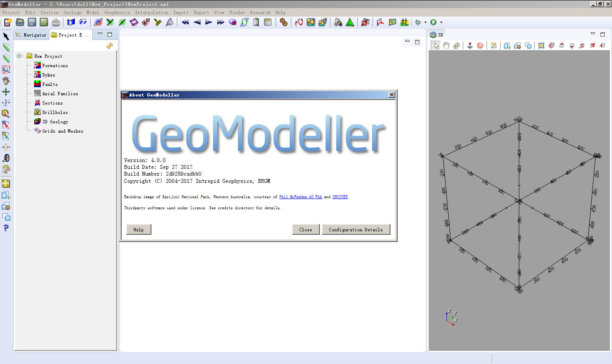Minimize the Project Explorer panel
This screenshot has width=612, height=364.
coord(100,34)
